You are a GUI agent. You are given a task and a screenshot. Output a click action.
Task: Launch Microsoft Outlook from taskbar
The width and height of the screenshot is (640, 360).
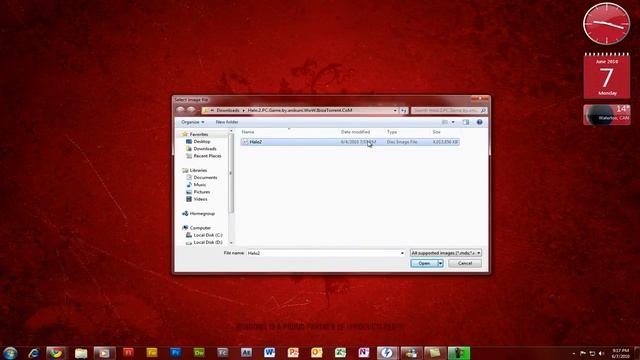(317, 353)
